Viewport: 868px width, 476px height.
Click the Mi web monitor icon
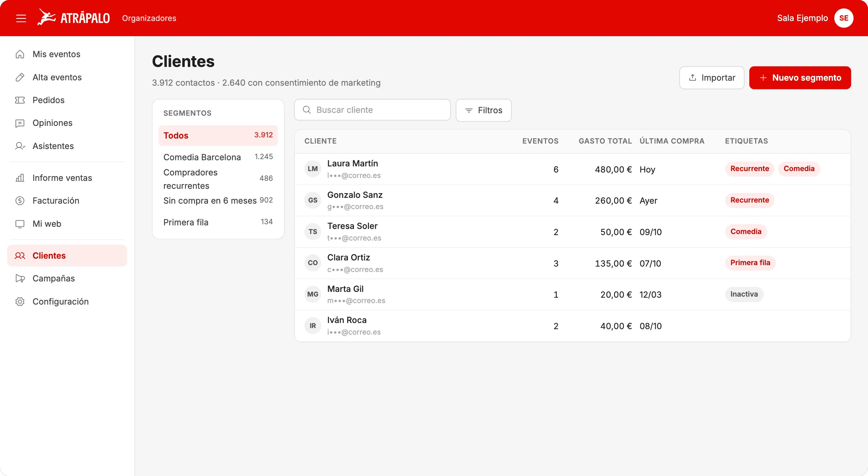point(20,224)
